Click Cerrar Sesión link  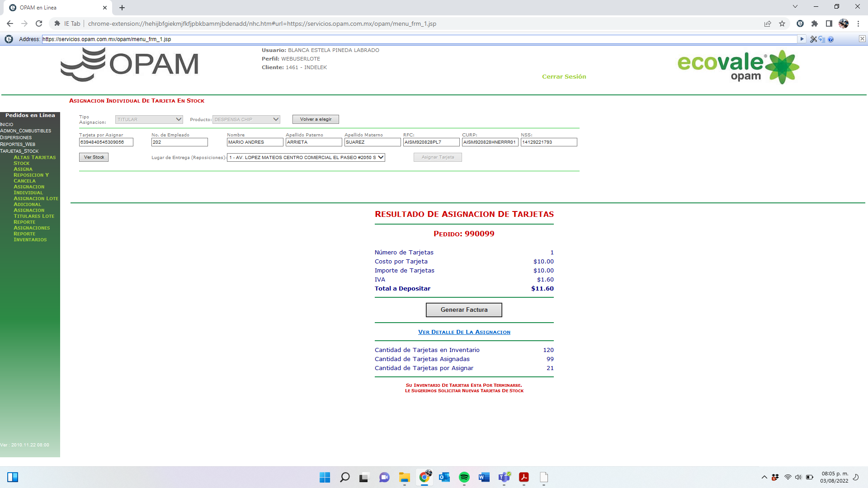[x=564, y=77]
